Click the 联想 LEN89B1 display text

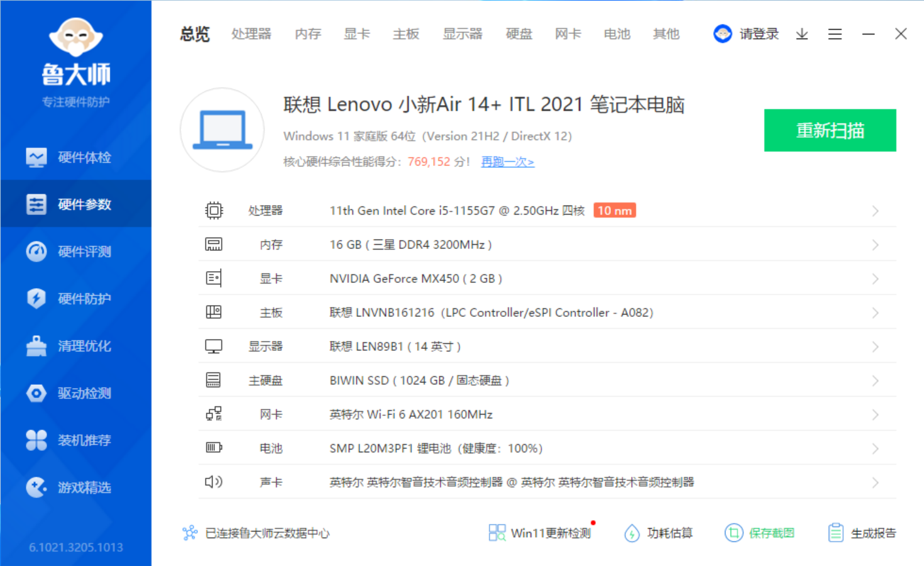click(x=395, y=347)
